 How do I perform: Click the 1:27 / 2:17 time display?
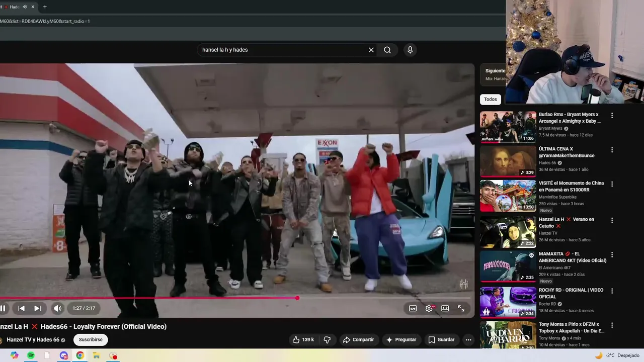pyautogui.click(x=84, y=308)
